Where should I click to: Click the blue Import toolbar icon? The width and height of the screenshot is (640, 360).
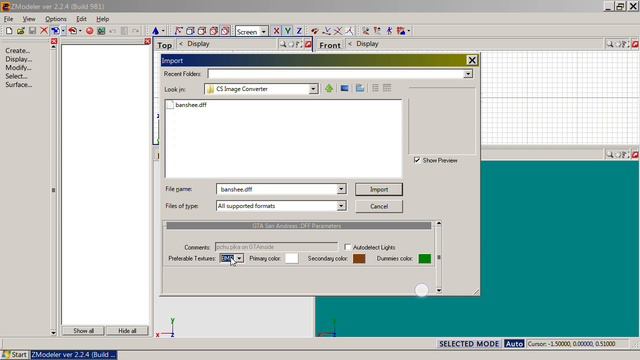click(x=55, y=31)
